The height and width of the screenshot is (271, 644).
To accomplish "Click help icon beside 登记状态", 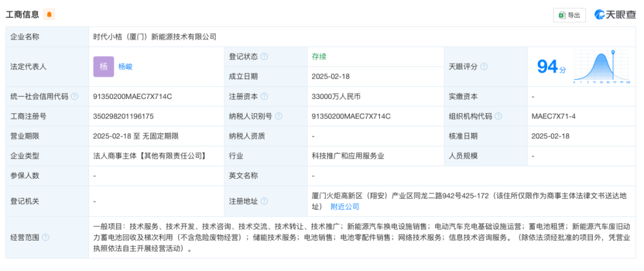I will [264, 57].
